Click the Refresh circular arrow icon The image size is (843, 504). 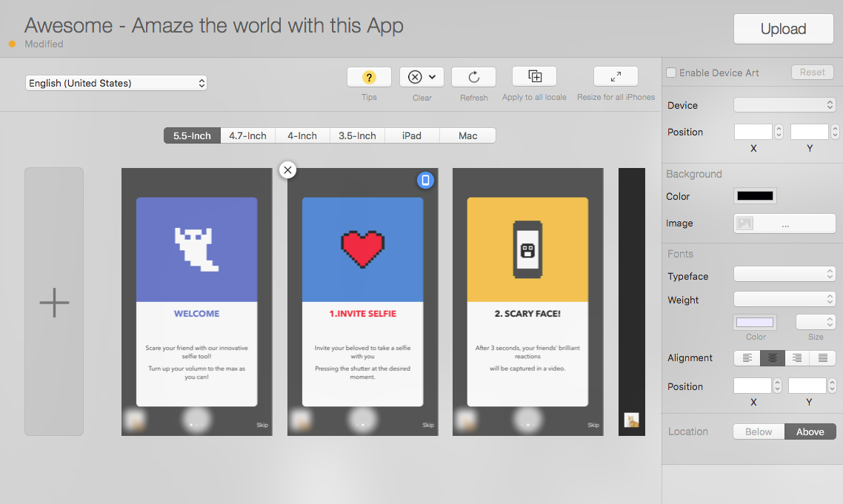tap(473, 78)
